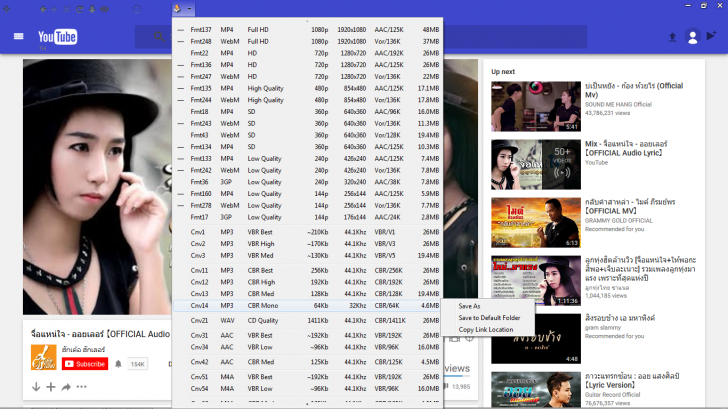Select Fmt133 MP4 Low Quality 240p row
The image size is (728, 409).
point(307,159)
